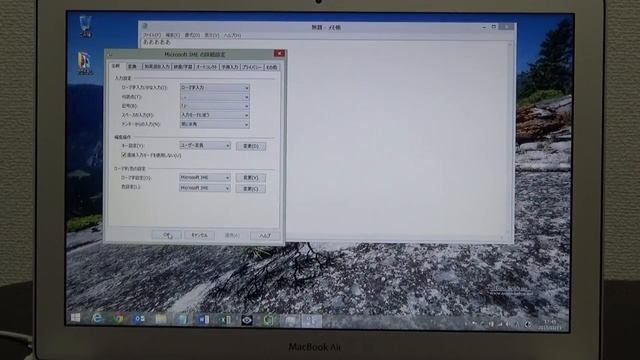The width and height of the screenshot is (640, 360).
Task: Open File Explorer from the taskbar
Action: (x=161, y=319)
